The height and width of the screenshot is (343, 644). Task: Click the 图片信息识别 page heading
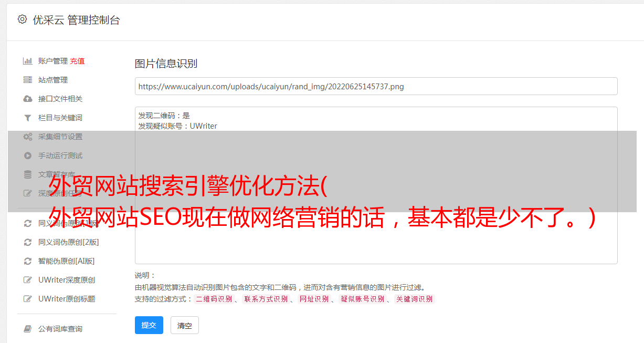point(166,64)
